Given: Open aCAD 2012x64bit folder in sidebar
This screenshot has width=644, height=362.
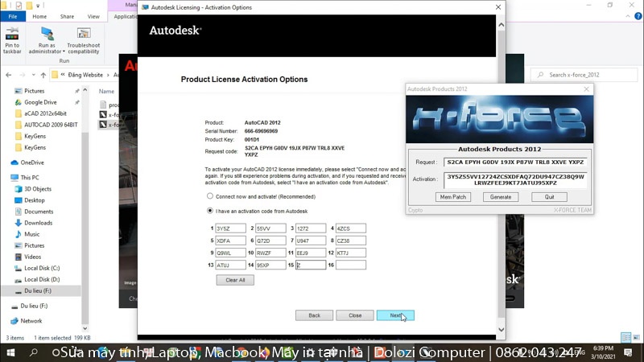Looking at the screenshot, I should pyautogui.click(x=45, y=113).
